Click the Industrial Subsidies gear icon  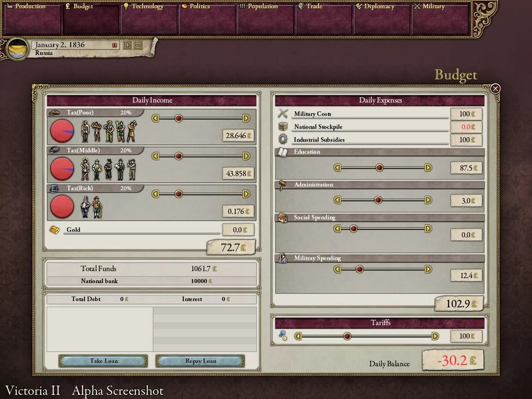pos(283,139)
